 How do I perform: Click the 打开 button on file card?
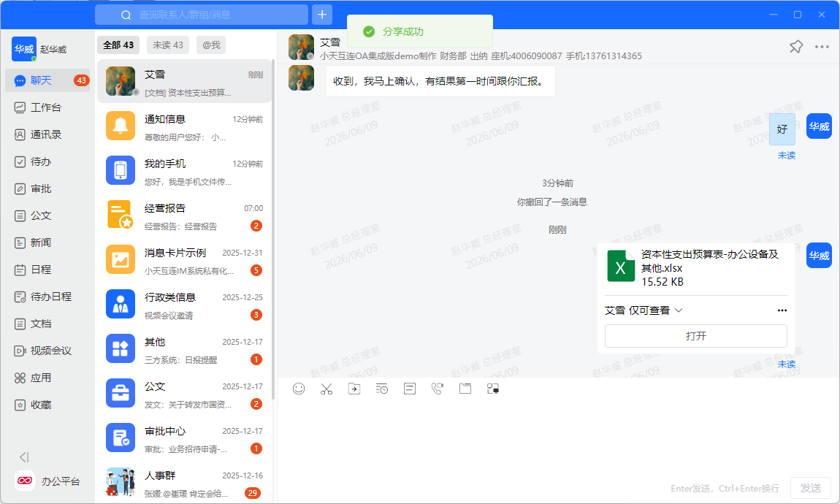tap(696, 336)
